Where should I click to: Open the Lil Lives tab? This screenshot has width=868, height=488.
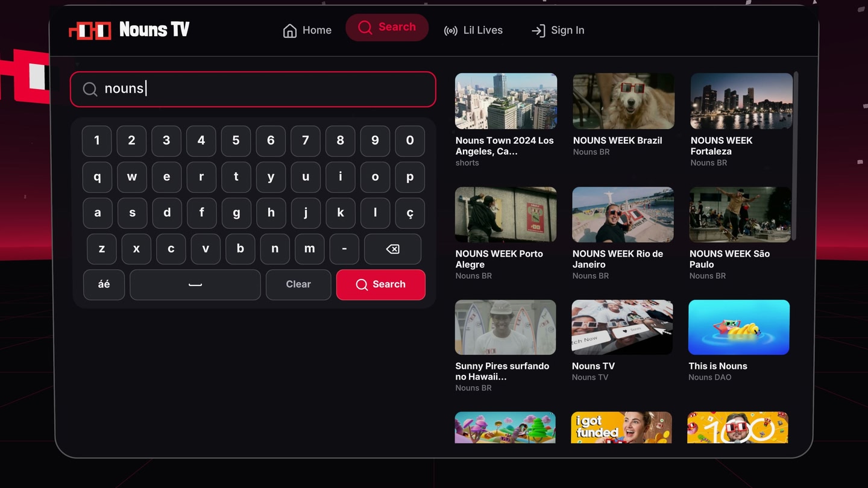[473, 30]
